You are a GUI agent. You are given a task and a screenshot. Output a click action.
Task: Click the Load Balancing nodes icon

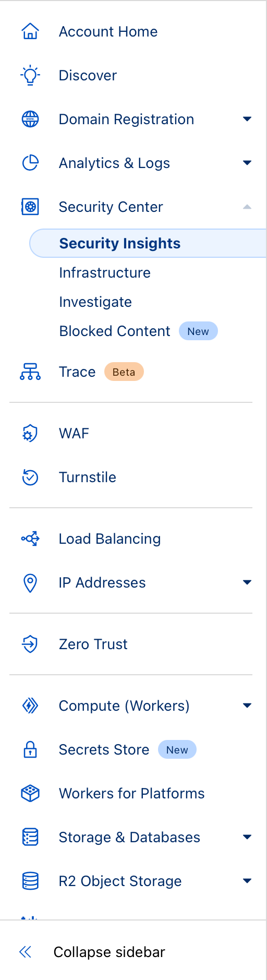(30, 539)
